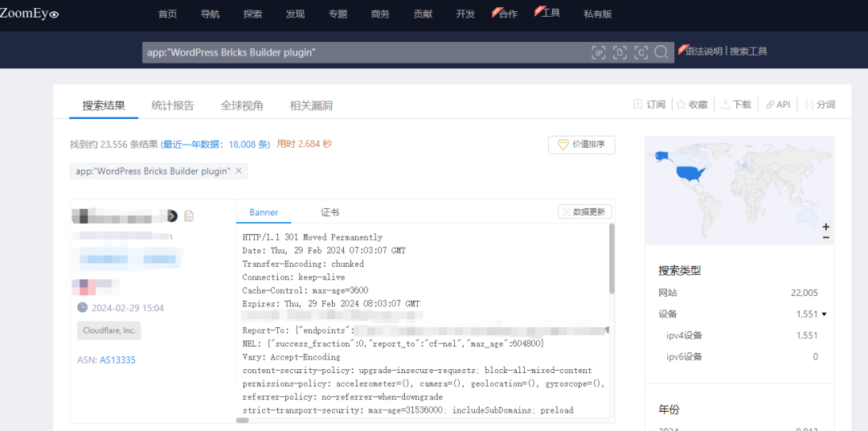Viewport: 868px width, 431px height.
Task: Click the Cache-Control: max-age=3600 line
Action: tap(305, 290)
